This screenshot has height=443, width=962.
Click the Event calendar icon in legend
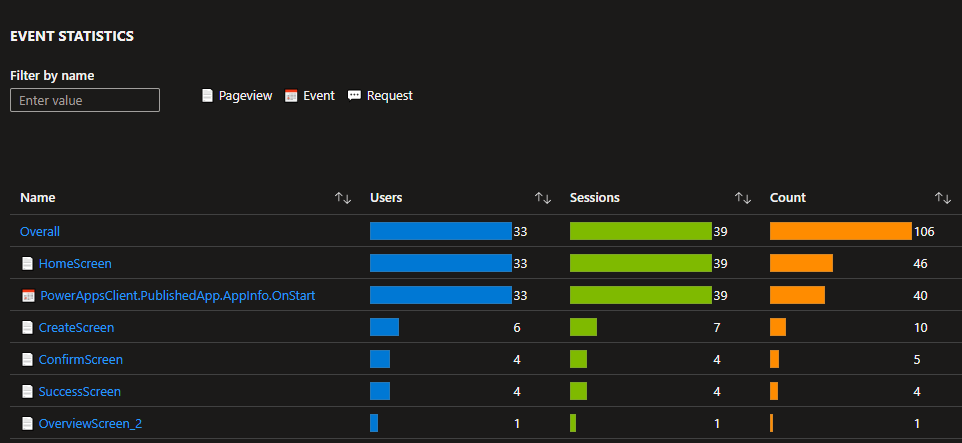291,96
